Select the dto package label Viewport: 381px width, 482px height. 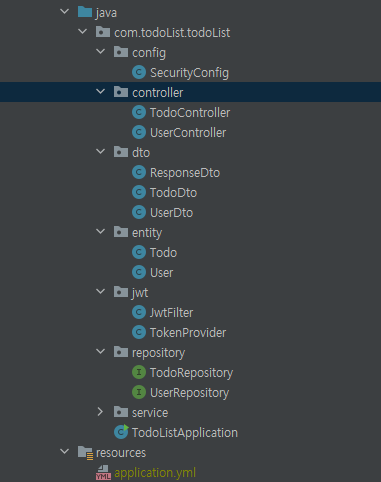(141, 153)
